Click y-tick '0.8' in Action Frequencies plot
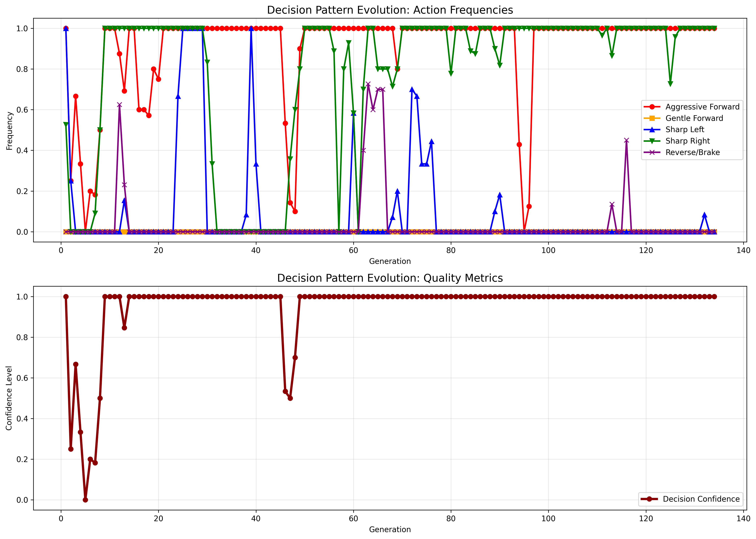 pos(22,69)
